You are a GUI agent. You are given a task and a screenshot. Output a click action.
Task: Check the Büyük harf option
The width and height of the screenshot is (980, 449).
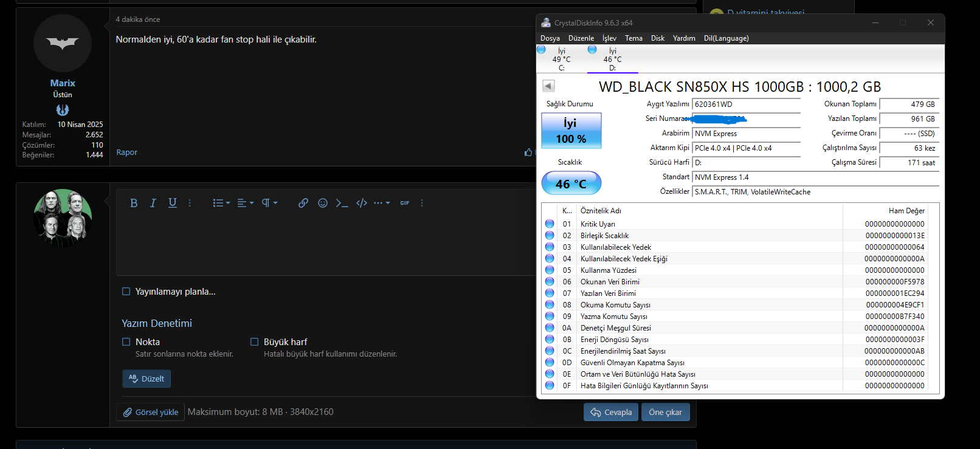click(x=255, y=342)
